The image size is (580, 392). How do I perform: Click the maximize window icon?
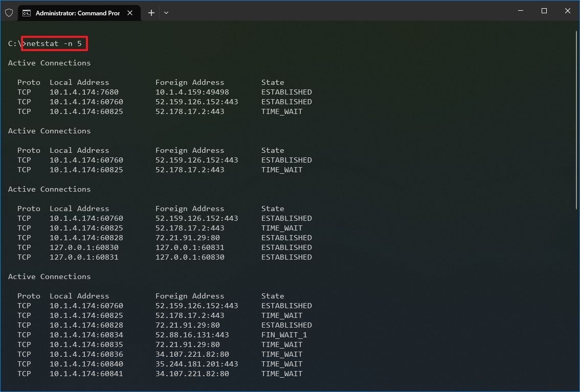[x=544, y=11]
